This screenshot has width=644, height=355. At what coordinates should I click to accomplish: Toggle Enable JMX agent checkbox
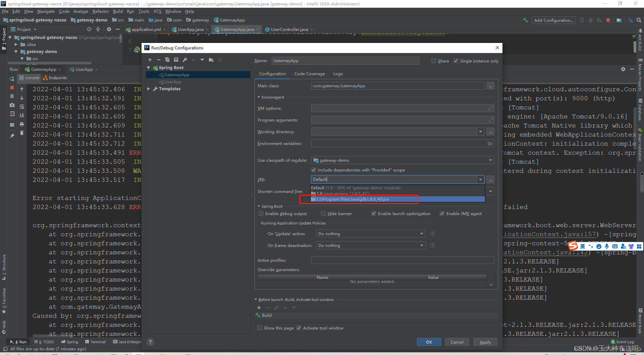442,214
